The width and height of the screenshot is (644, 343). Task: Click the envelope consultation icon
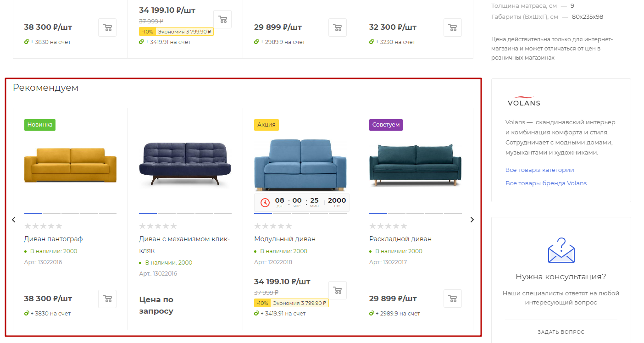tap(561, 250)
